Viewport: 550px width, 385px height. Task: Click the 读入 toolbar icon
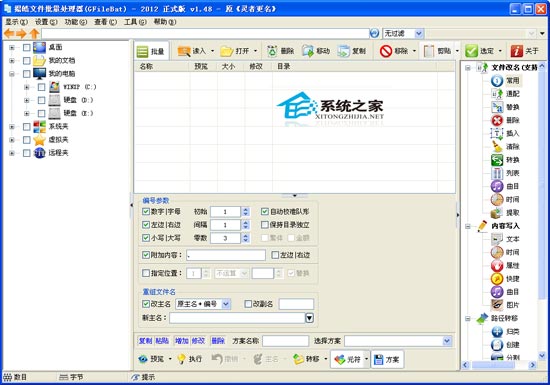click(184, 51)
